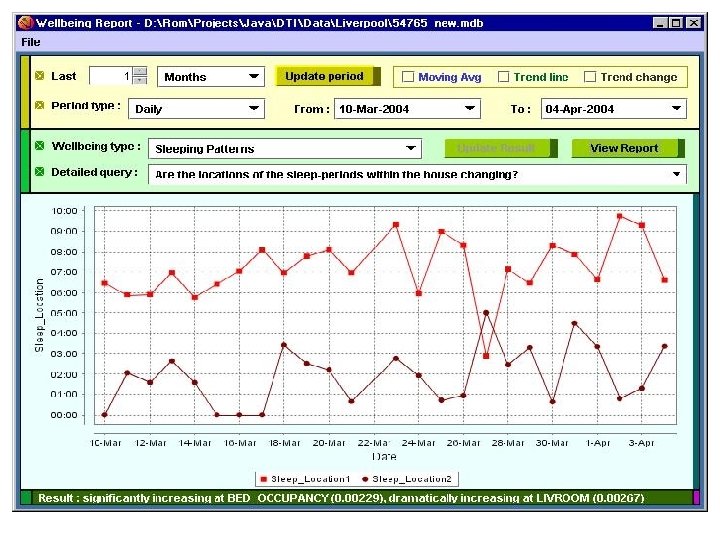Click the Wellbeing Report app icon in title bar
The height and width of the screenshot is (540, 720).
(x=25, y=22)
